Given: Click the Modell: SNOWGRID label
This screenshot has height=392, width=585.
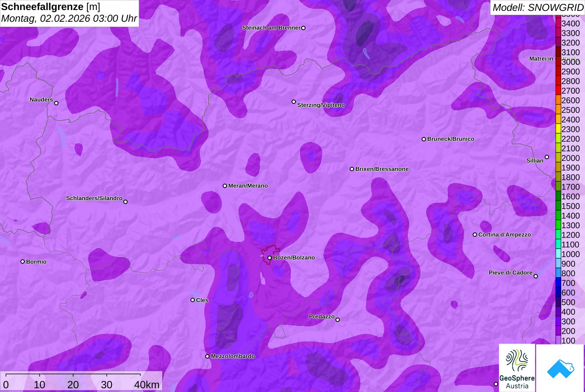Looking at the screenshot, I should point(538,8).
